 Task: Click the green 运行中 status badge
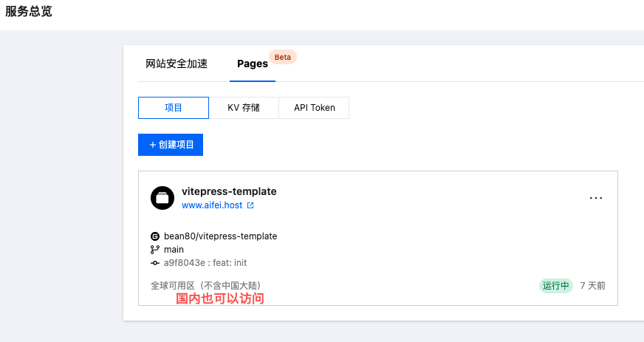[555, 286]
